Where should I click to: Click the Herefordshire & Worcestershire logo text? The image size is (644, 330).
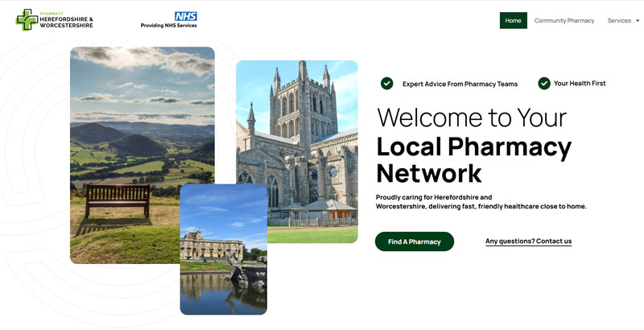(67, 23)
